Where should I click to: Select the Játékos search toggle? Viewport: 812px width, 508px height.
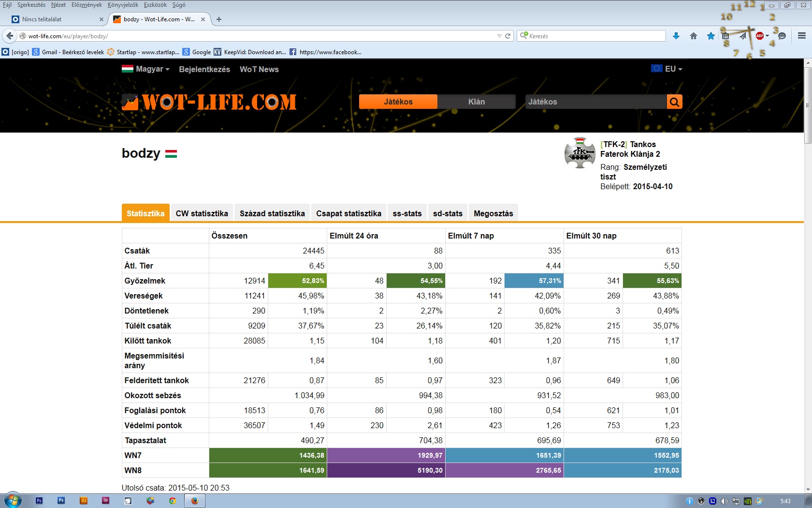click(x=398, y=102)
